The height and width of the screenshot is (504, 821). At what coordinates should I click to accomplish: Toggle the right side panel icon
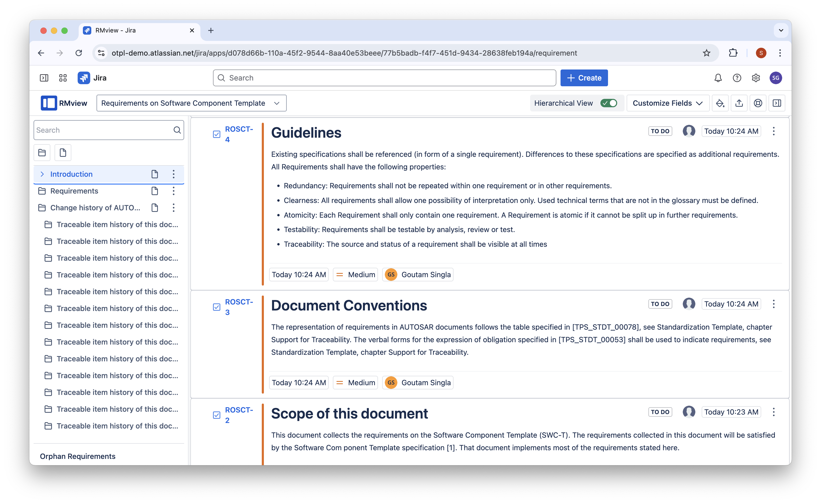pyautogui.click(x=777, y=103)
